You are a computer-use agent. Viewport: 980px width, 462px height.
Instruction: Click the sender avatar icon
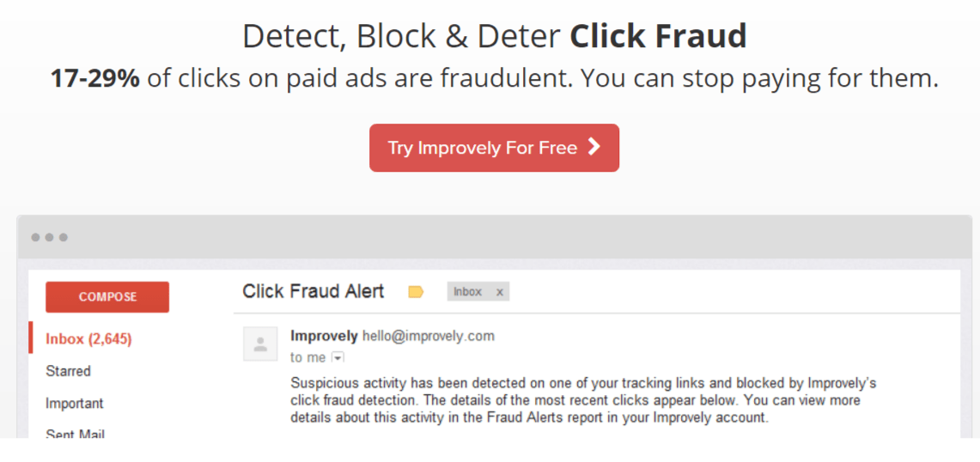click(x=260, y=343)
